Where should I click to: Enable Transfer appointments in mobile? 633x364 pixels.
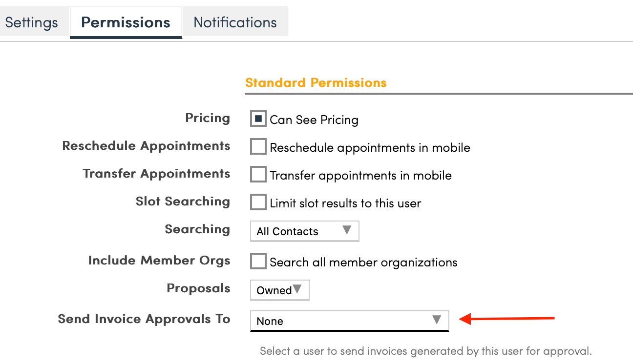pos(258,175)
